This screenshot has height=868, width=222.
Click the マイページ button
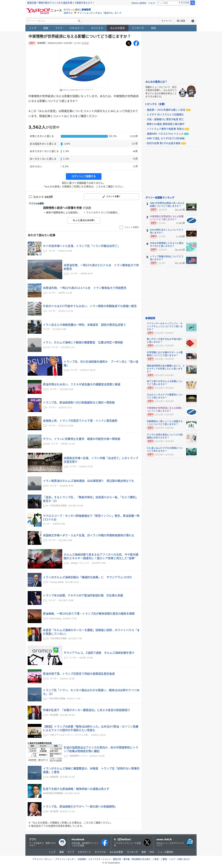click(166, 21)
